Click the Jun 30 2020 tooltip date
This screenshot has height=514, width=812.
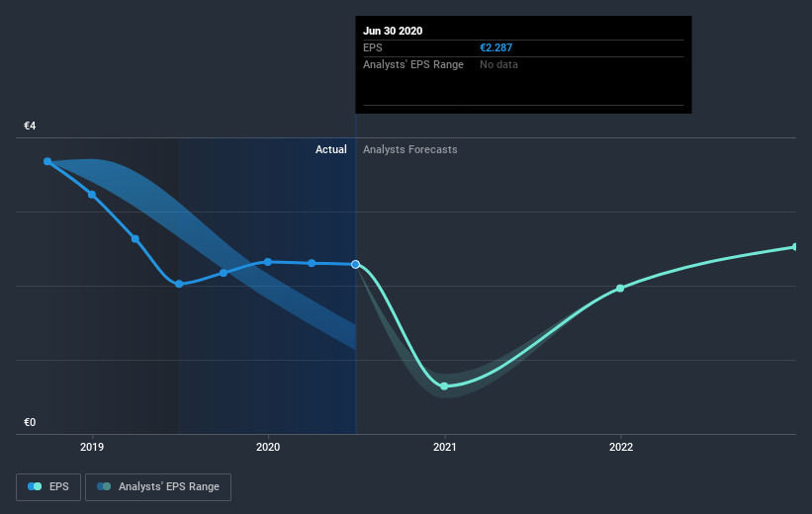[393, 31]
